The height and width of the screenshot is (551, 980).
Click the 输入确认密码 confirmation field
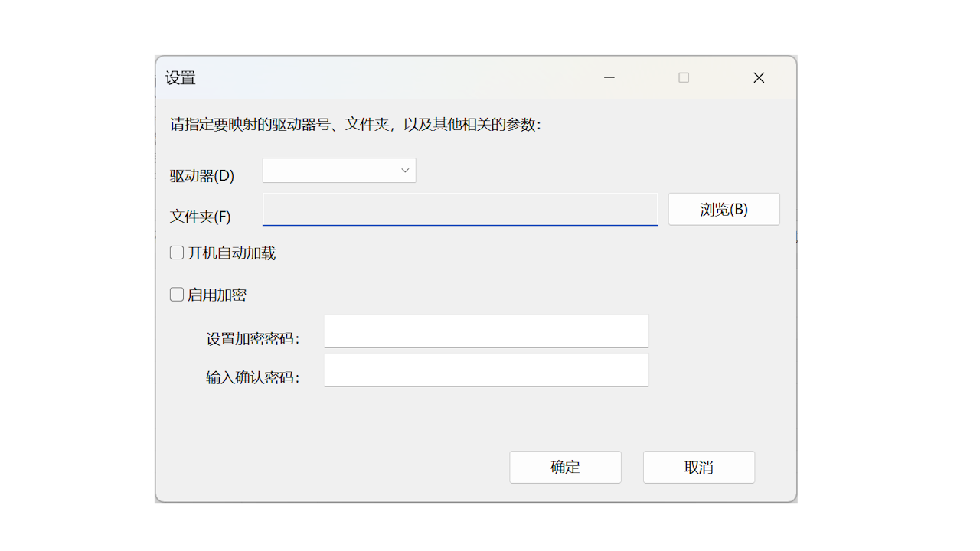(x=486, y=370)
